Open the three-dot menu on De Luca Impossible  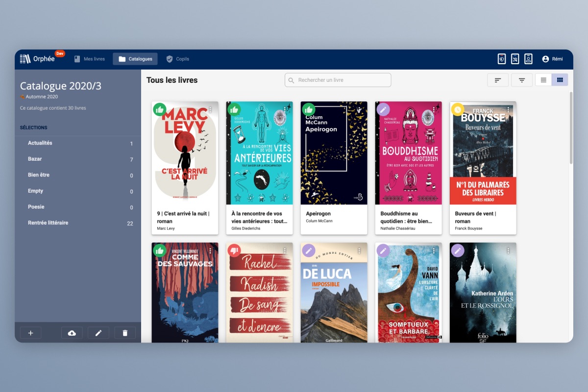coord(359,251)
